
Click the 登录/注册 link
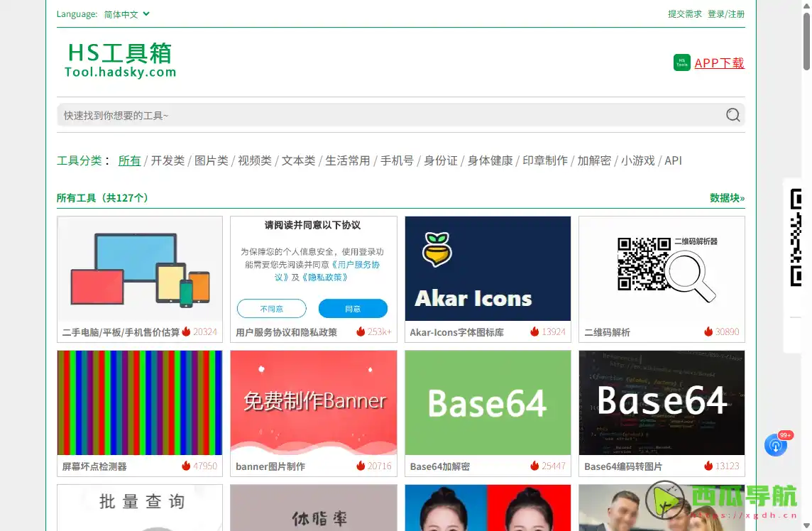[x=726, y=14]
